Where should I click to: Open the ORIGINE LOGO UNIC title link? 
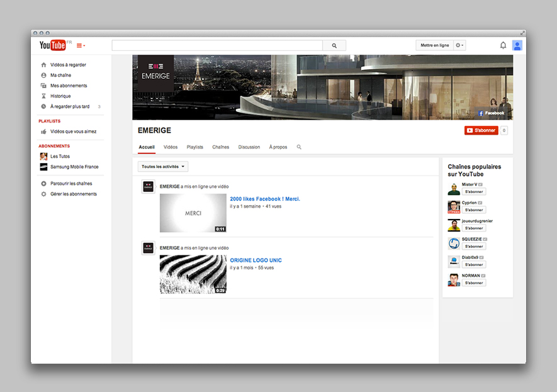click(256, 260)
